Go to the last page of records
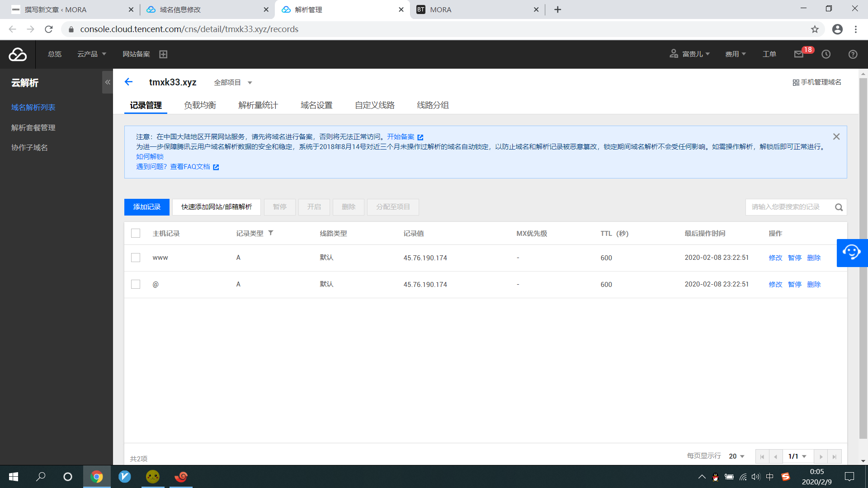Image resolution: width=868 pixels, height=488 pixels. [835, 457]
